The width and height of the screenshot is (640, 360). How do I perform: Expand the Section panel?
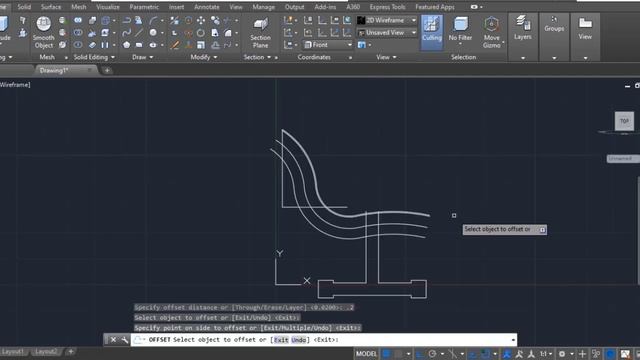258,57
